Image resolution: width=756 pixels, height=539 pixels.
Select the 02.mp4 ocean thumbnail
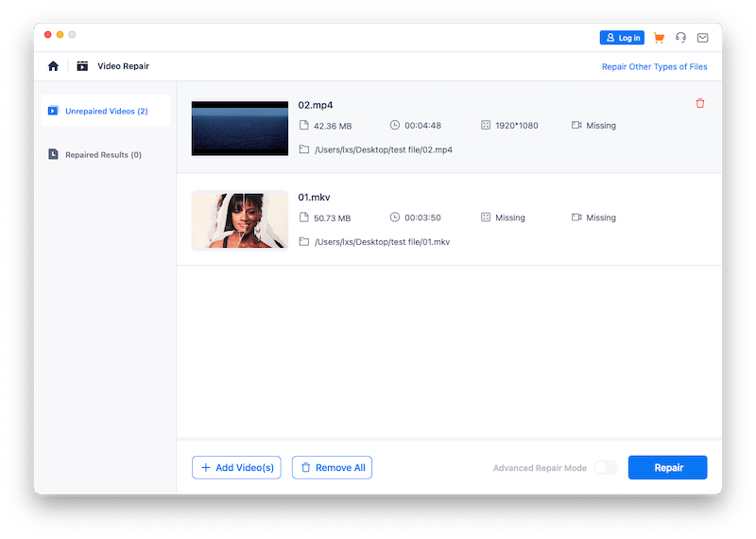point(240,129)
